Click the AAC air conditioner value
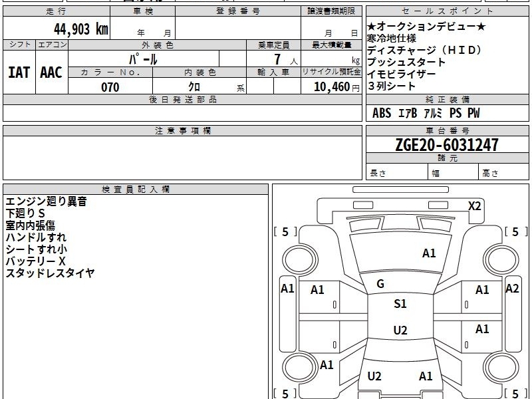 (51, 72)
